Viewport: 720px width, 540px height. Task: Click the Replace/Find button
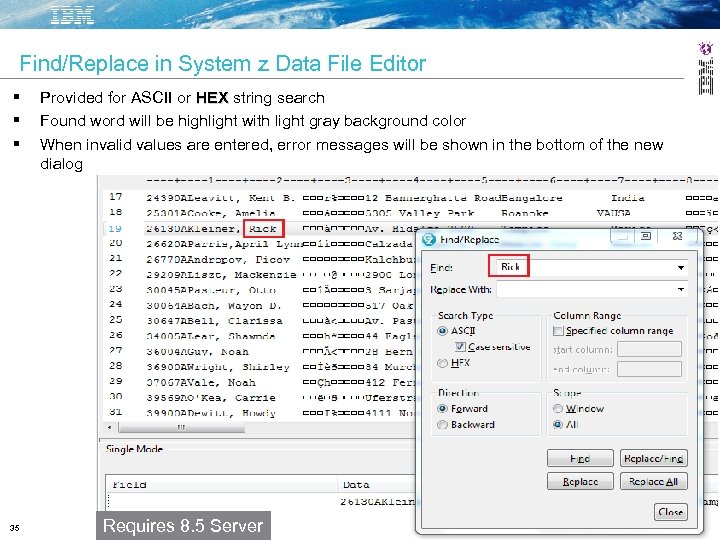coord(653,458)
